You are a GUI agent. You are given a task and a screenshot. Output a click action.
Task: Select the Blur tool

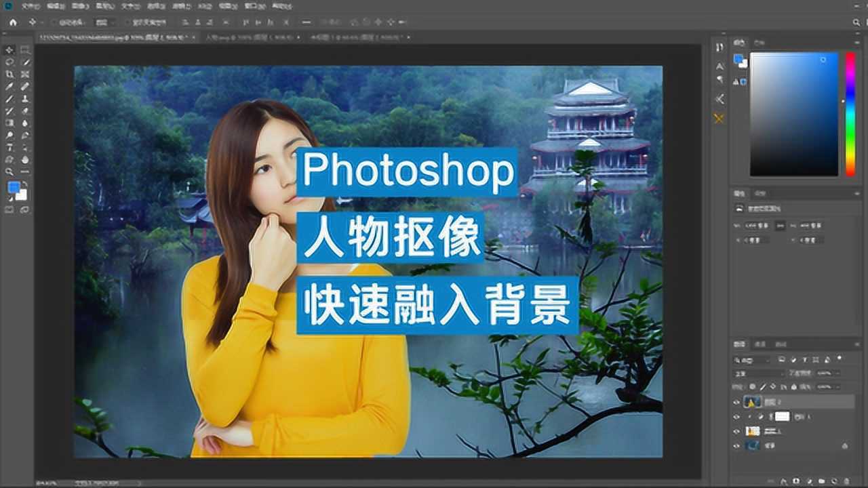(x=25, y=123)
